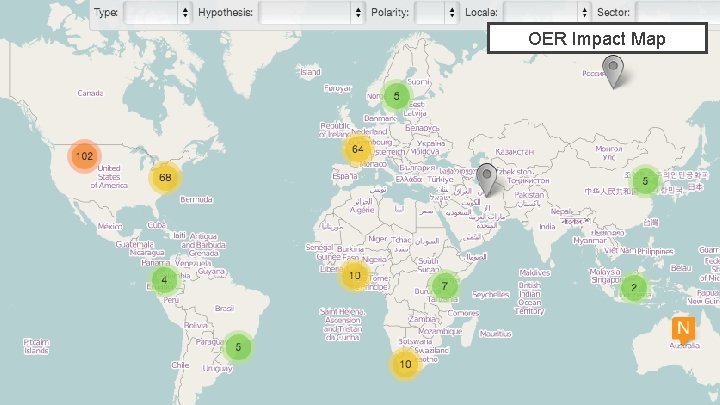Open the green 5 cluster marker over China
Viewport: 720px width, 405px height.
tap(645, 181)
